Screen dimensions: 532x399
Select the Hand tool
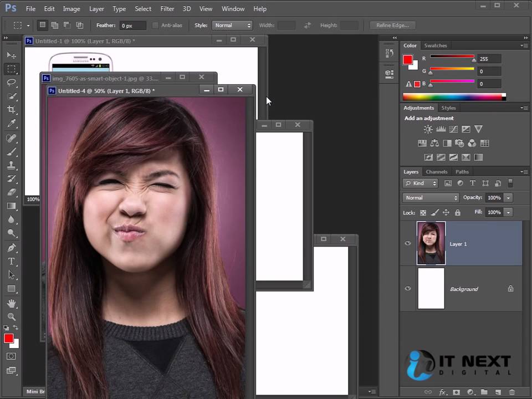pos(11,303)
